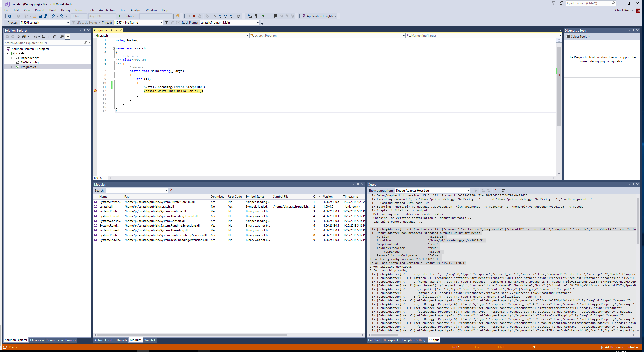This screenshot has width=644, height=352.
Task: Click the Save All icon
Action: (45, 16)
